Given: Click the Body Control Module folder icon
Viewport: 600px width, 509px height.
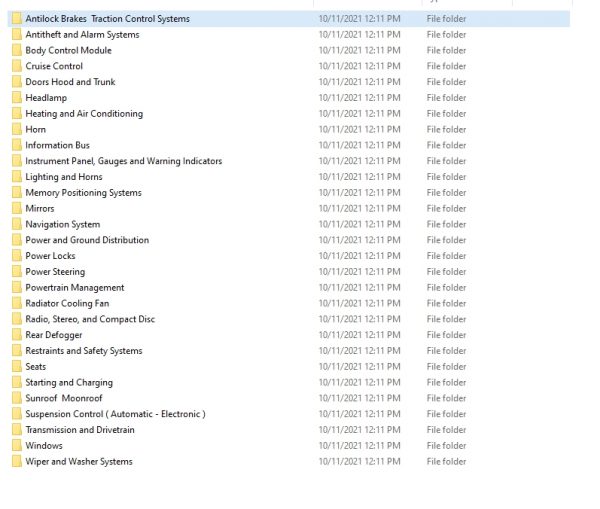Looking at the screenshot, I should [x=16, y=50].
